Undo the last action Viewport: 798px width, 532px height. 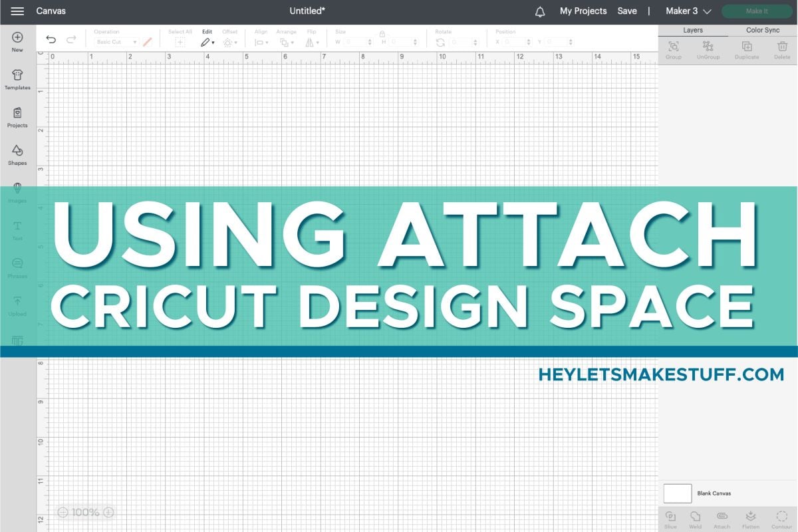[x=51, y=39]
